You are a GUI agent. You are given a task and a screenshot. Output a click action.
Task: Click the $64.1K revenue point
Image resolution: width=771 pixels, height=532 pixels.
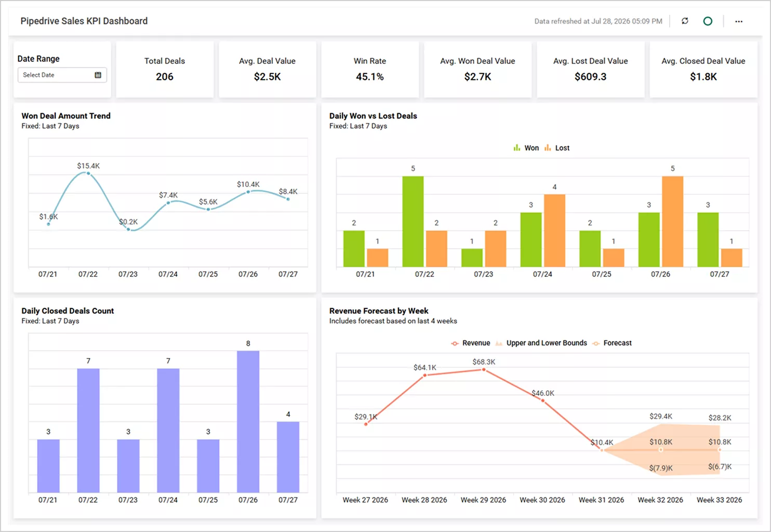coord(425,375)
